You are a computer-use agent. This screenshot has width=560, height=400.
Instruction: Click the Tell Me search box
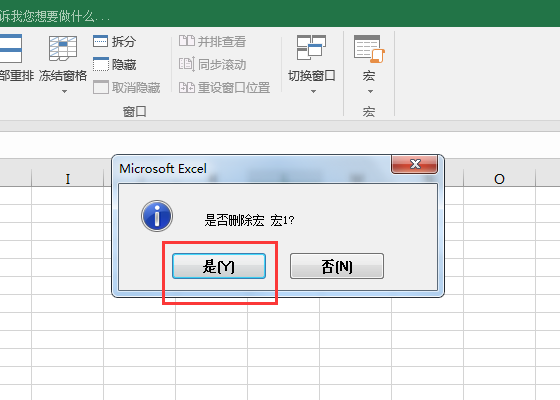tap(55, 16)
